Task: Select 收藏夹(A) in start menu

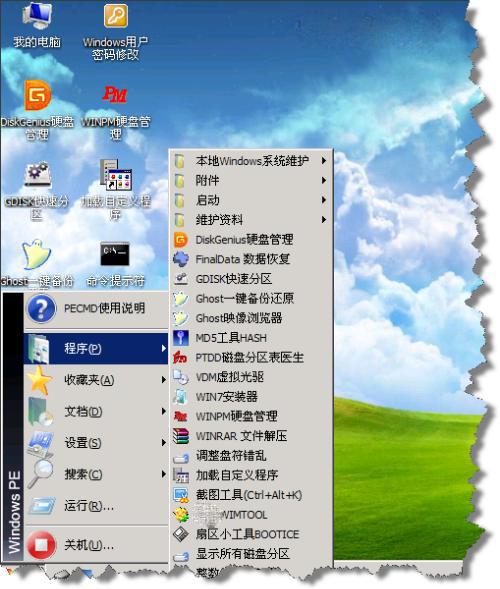Action: coord(96,380)
